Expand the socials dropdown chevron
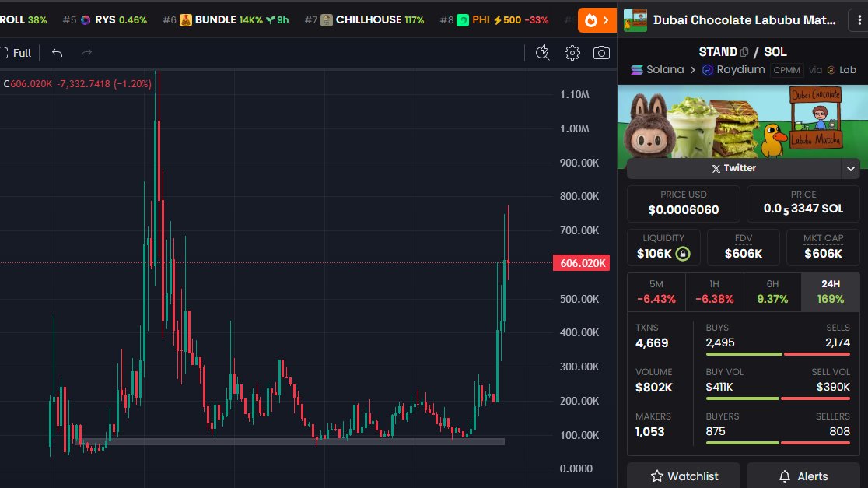 point(850,168)
